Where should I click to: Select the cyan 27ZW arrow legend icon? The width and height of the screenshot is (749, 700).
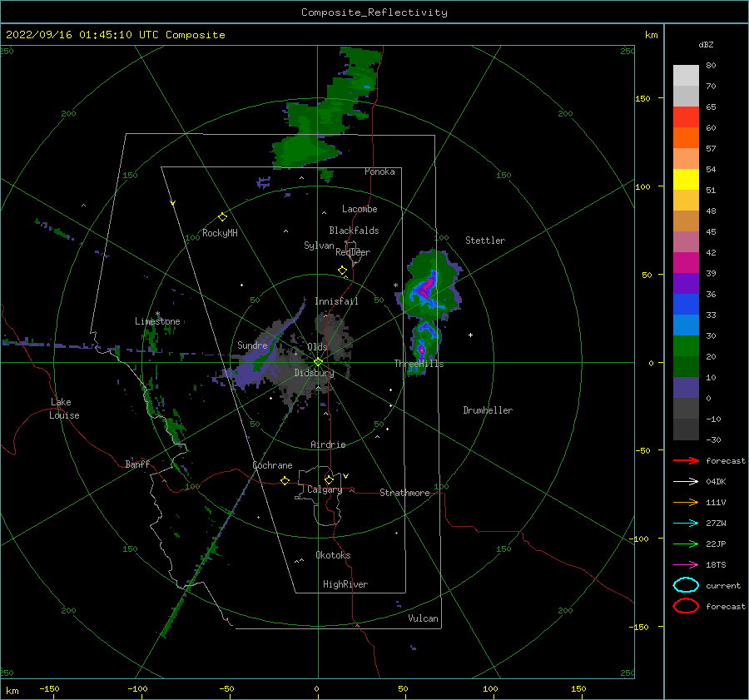pyautogui.click(x=686, y=524)
